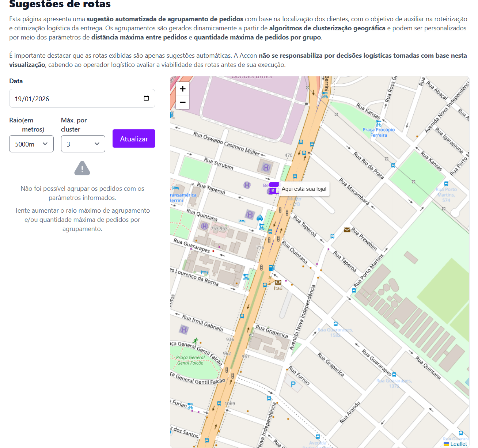This screenshot has height=448, width=478.
Task: Click the green running figure icon
Action: [196, 341]
